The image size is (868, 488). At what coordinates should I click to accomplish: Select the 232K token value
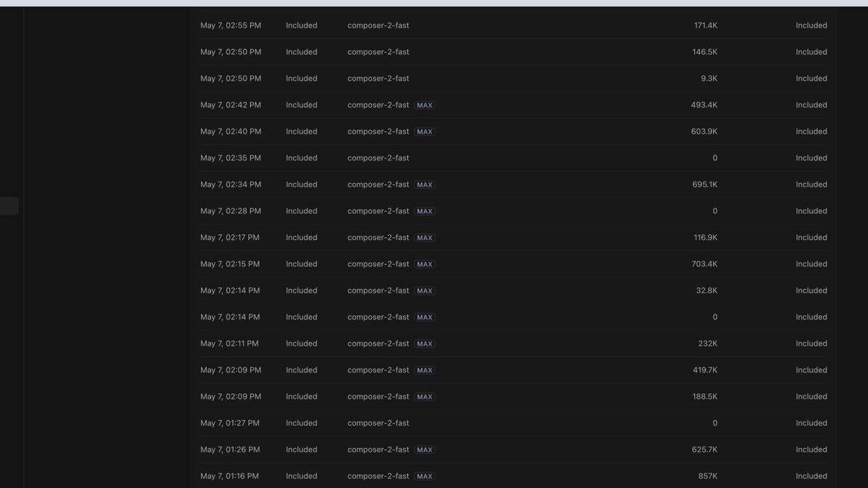(x=708, y=343)
